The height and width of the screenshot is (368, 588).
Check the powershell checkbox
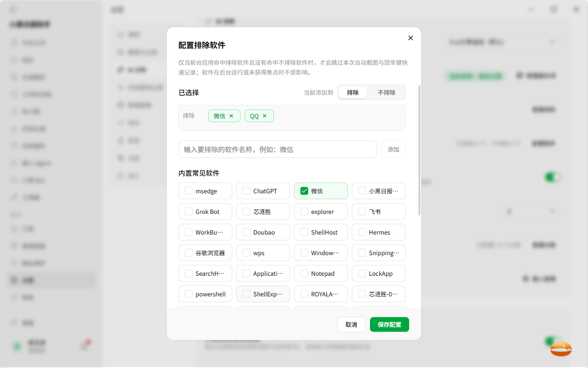189,294
